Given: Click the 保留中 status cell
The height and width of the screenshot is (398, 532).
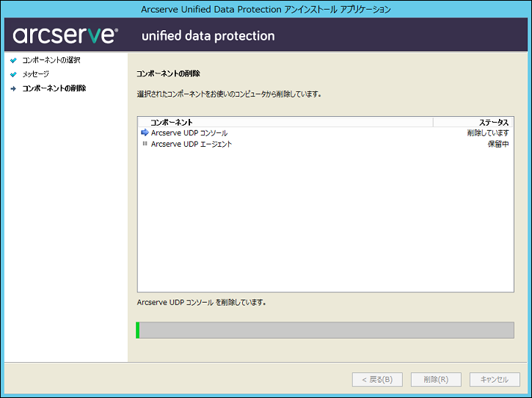Looking at the screenshot, I should (498, 144).
